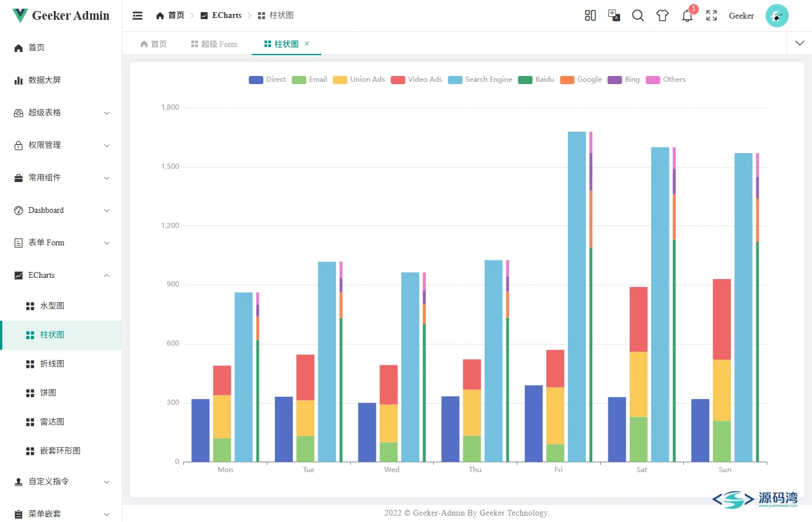The height and width of the screenshot is (522, 812).
Task: Open 数据大屏 in the sidebar
Action: pos(61,80)
